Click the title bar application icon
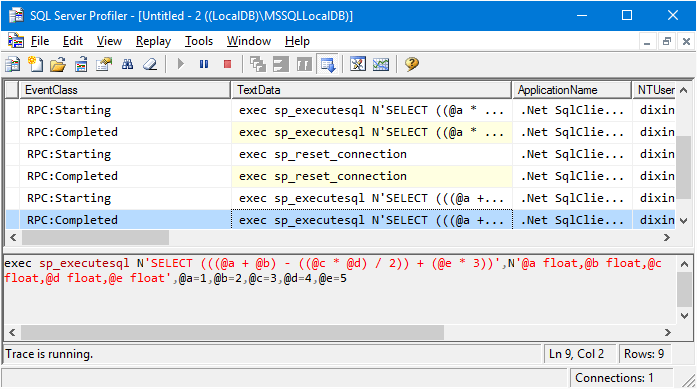This screenshot has height=389, width=697. 16,16
